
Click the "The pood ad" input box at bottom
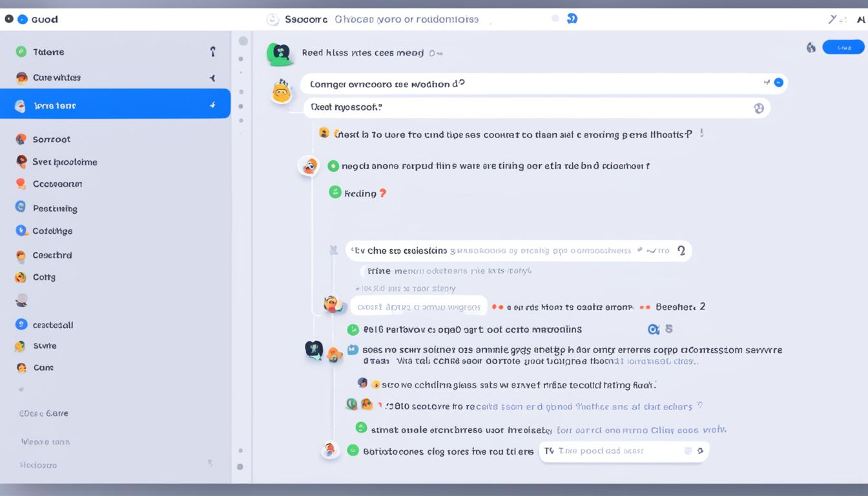pyautogui.click(x=614, y=451)
